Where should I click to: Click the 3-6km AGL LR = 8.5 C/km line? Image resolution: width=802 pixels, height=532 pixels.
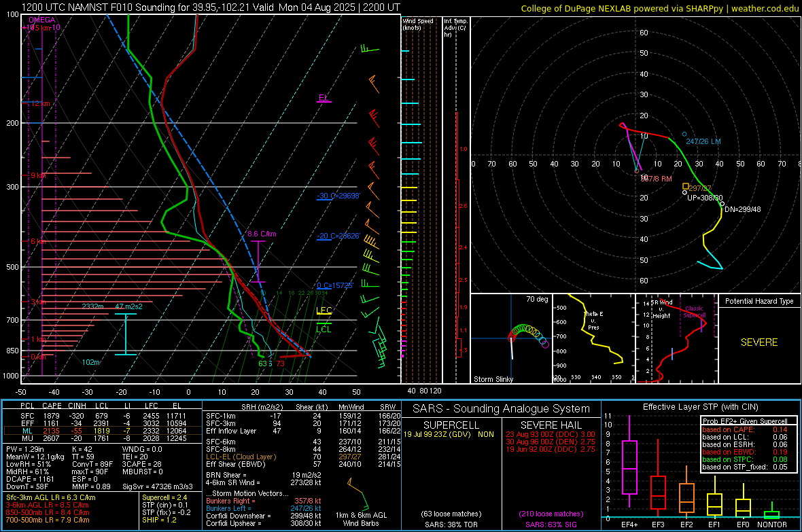[x=47, y=505]
